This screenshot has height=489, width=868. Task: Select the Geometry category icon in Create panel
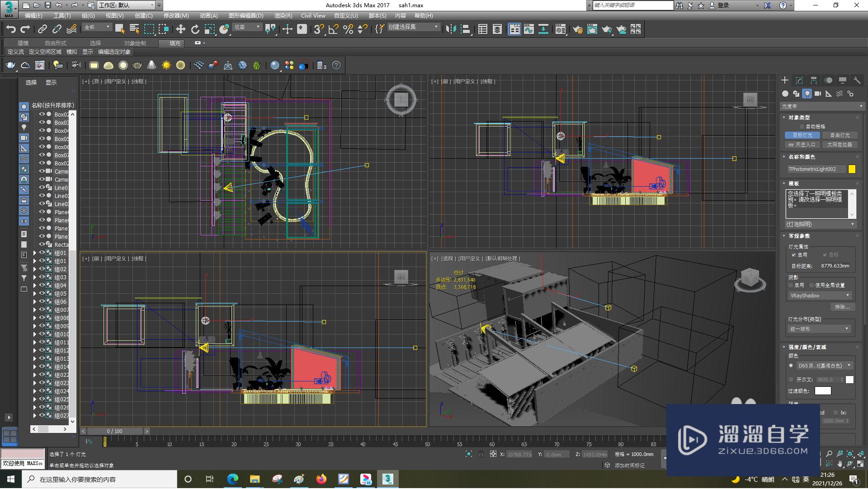[x=785, y=94]
